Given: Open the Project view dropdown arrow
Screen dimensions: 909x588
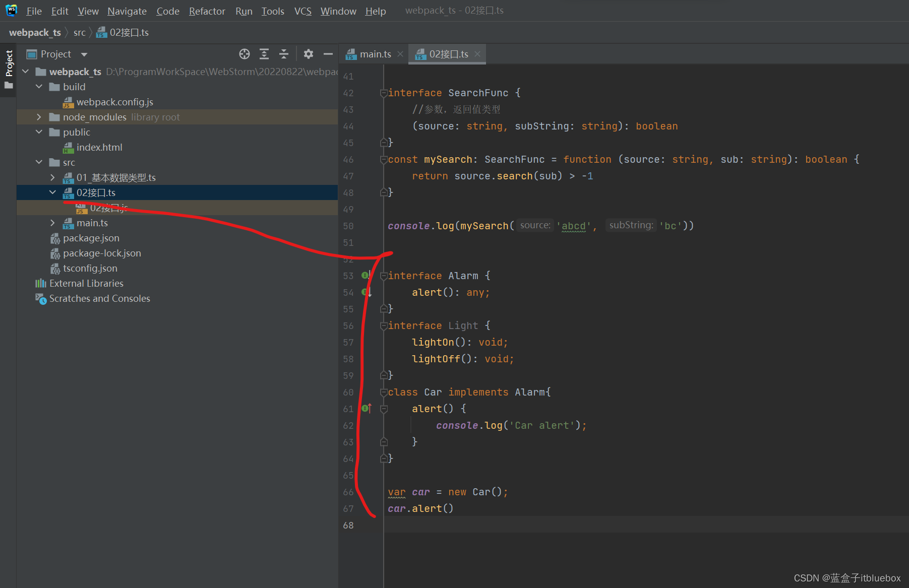Looking at the screenshot, I should (x=84, y=54).
